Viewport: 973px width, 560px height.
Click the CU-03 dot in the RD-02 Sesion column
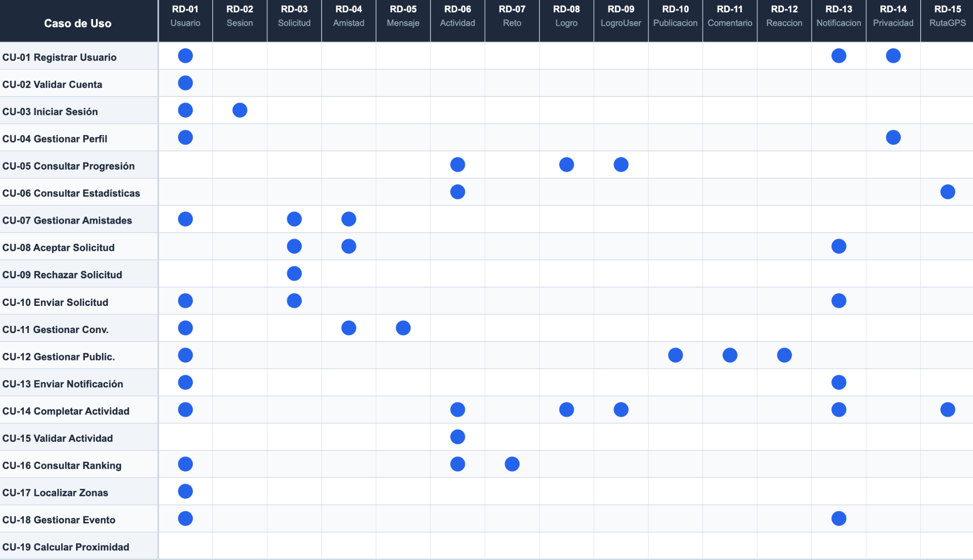(x=239, y=110)
